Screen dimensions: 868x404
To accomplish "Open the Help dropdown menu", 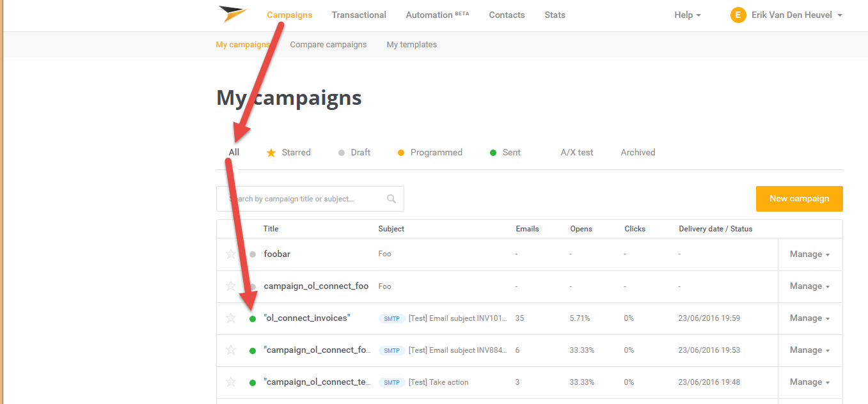I will (687, 15).
